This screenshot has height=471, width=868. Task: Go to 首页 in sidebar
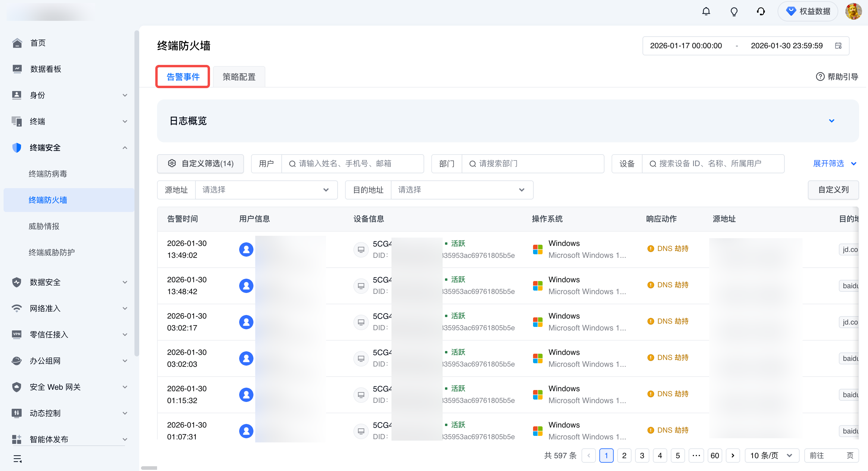coord(38,43)
